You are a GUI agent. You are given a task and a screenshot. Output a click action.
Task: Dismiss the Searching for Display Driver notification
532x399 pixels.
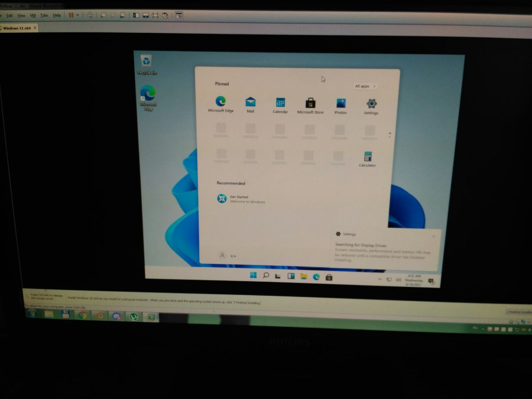pos(433,236)
